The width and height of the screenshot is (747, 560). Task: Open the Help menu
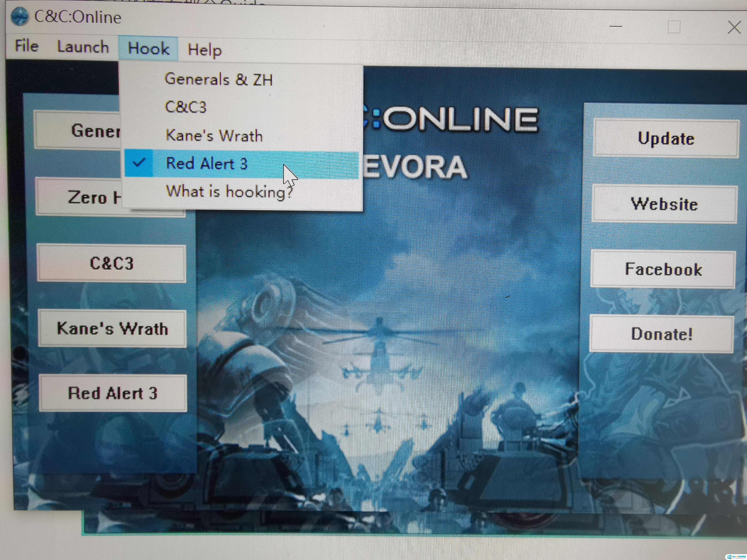coord(205,50)
